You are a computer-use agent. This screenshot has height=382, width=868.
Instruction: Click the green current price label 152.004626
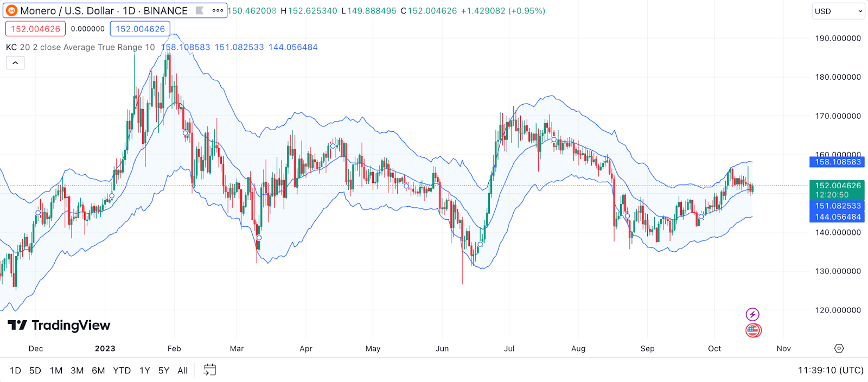point(837,190)
